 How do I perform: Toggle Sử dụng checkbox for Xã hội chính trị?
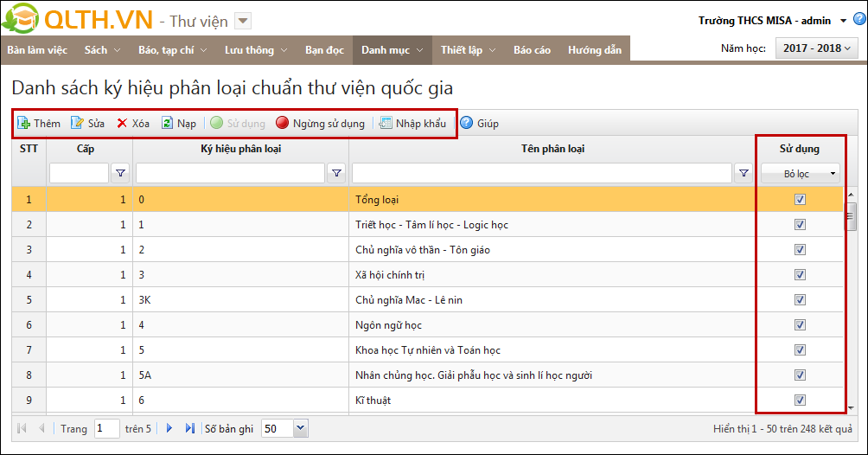point(800,275)
